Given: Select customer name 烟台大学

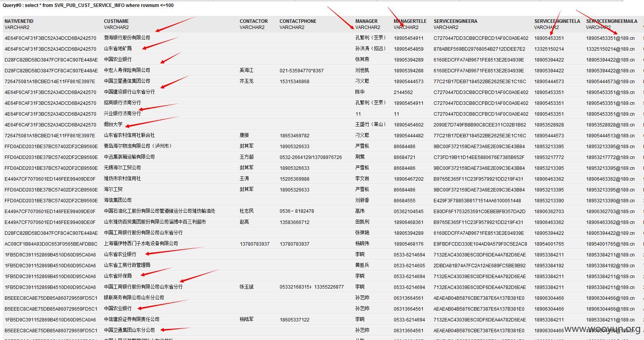Looking at the screenshot, I should (113, 124).
